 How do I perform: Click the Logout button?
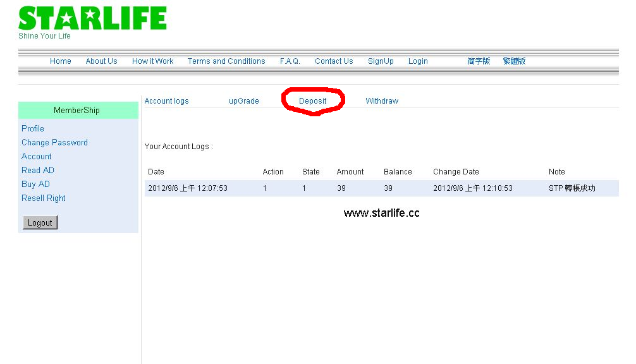coord(40,222)
